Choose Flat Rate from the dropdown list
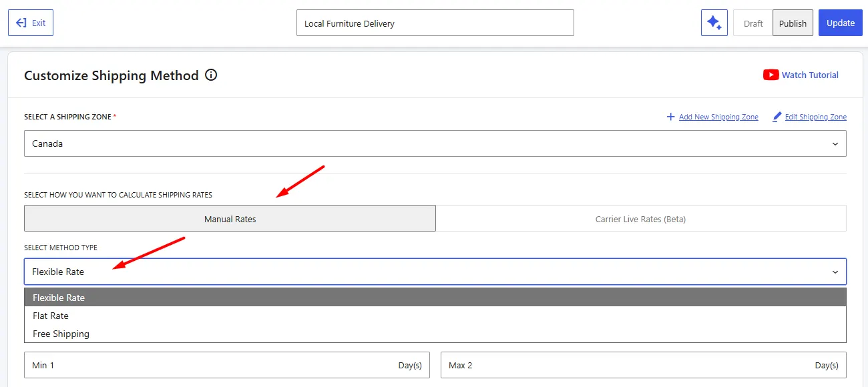Viewport: 868px width, 387px height. [435, 316]
